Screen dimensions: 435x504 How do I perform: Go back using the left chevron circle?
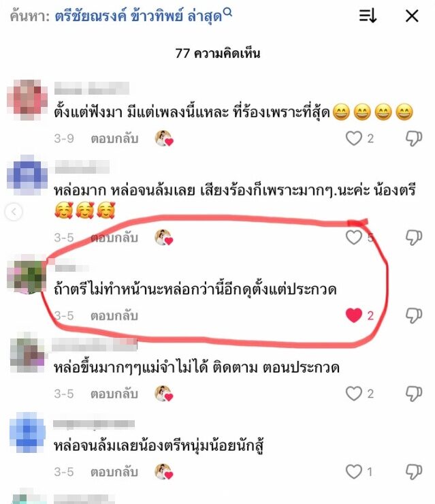(x=14, y=212)
